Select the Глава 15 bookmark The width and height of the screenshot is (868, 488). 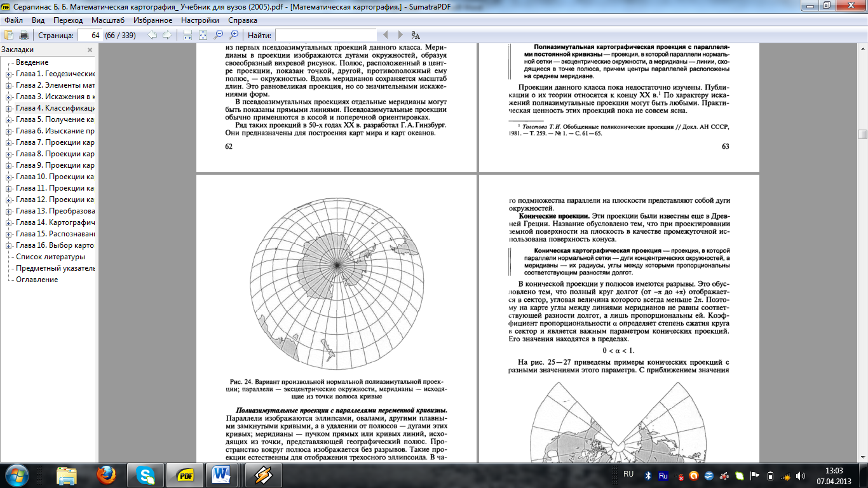click(x=55, y=234)
